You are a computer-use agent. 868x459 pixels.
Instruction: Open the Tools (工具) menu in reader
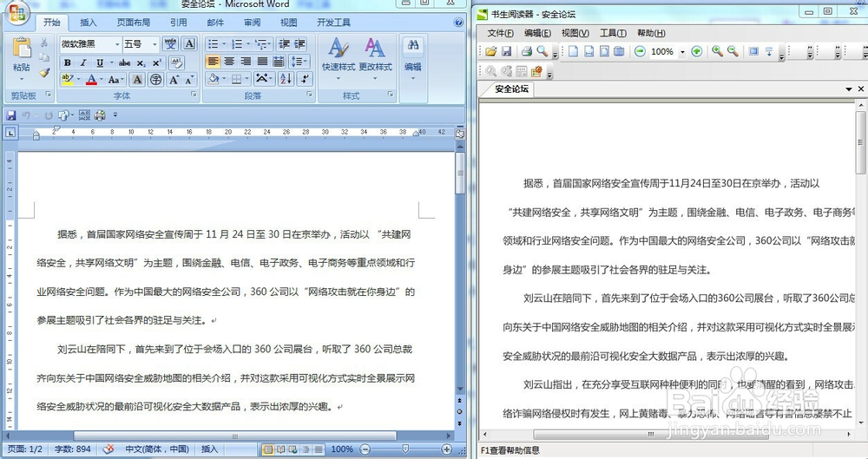pyautogui.click(x=613, y=33)
